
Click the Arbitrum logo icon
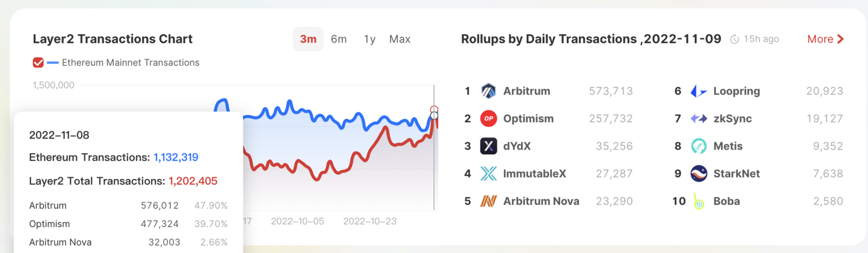pos(488,91)
